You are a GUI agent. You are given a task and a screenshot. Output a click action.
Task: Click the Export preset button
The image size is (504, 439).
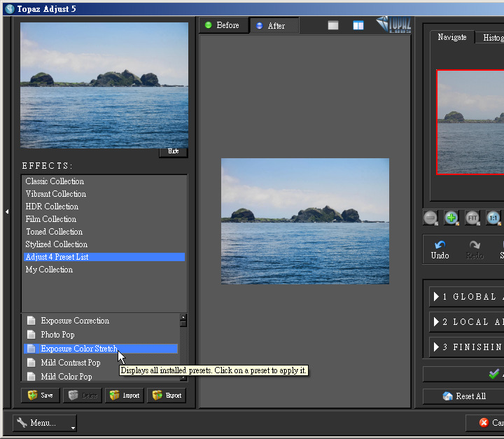point(167,396)
